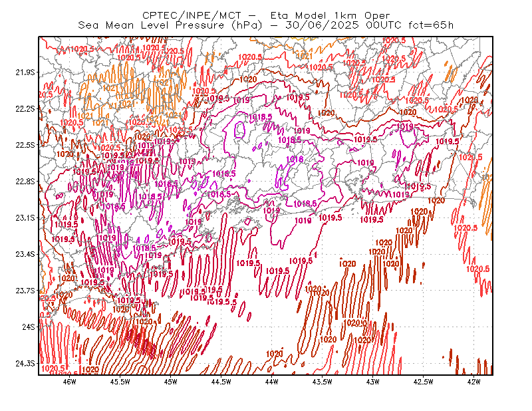The width and height of the screenshot is (532, 411).
Task: Click the '22.8S' latitude label
Action: point(25,182)
